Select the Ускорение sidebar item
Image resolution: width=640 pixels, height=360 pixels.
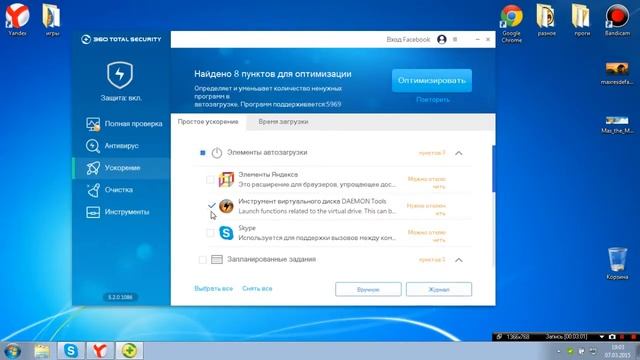(x=113, y=168)
